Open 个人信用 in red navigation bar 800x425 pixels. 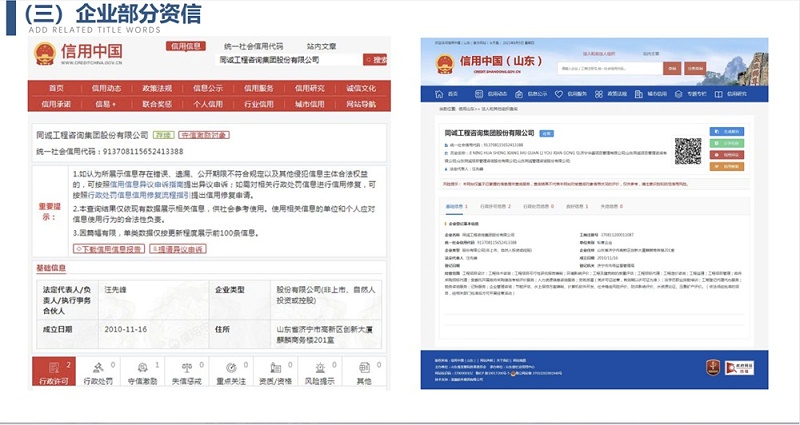(208, 104)
